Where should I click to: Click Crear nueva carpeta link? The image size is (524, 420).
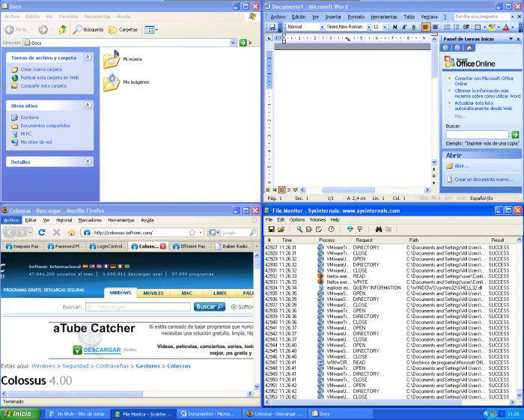click(41, 70)
